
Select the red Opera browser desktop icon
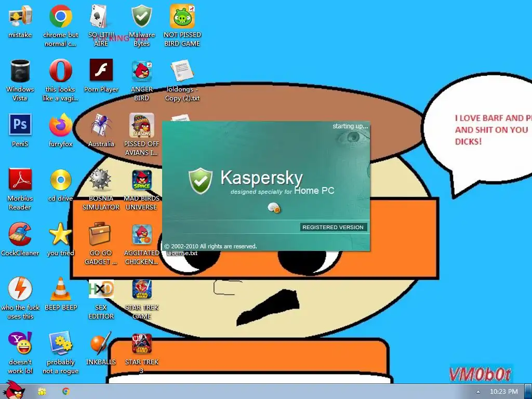click(x=60, y=71)
